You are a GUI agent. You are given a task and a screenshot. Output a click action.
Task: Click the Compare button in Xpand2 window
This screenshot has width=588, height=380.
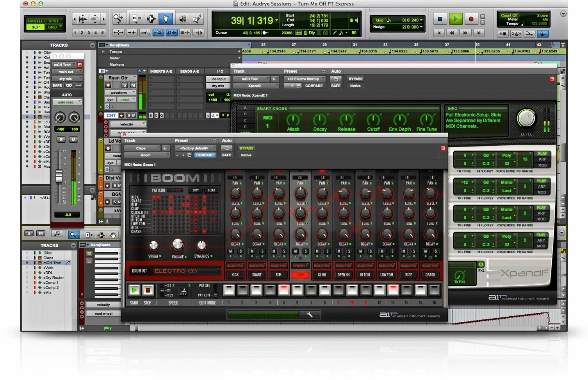(x=314, y=86)
